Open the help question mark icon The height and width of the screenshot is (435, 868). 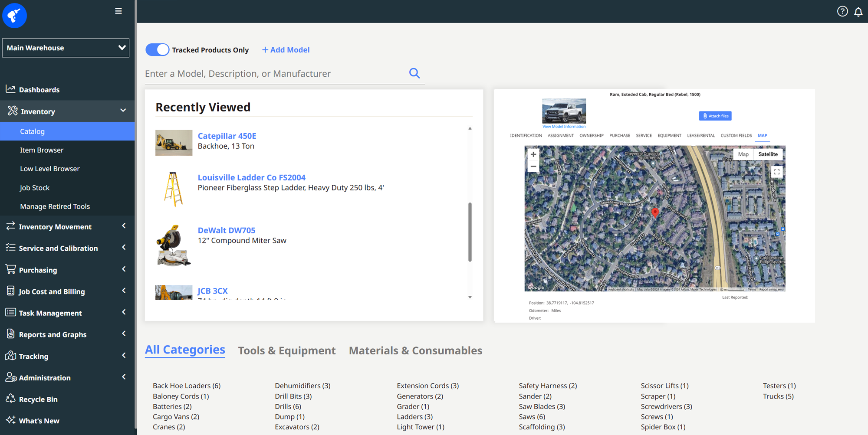click(842, 12)
